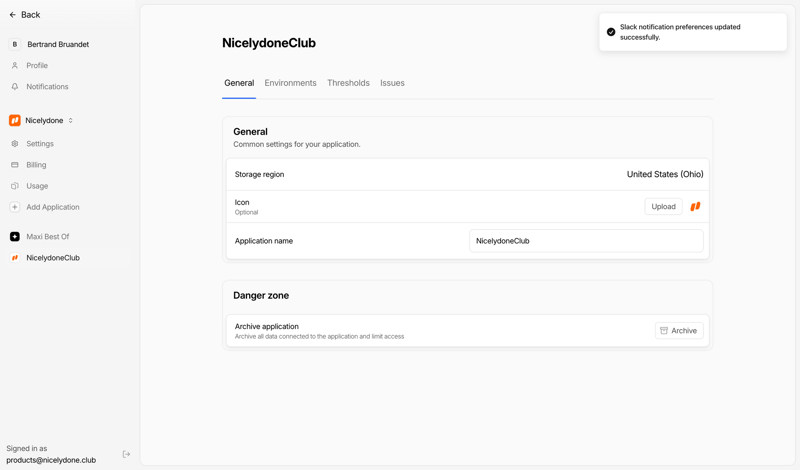Open Usage in sidebar
800x470 pixels.
point(37,186)
